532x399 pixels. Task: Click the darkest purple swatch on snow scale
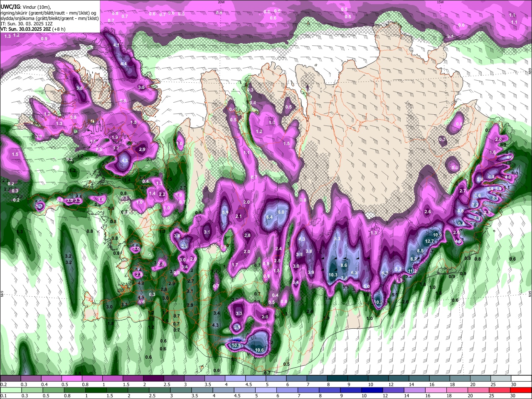153,378
